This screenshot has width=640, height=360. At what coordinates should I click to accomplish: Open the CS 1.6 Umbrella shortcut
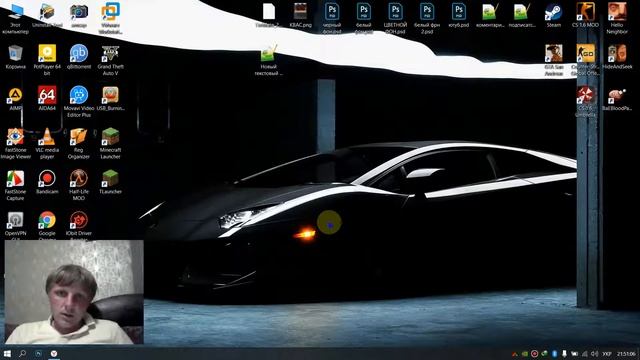tap(585, 102)
